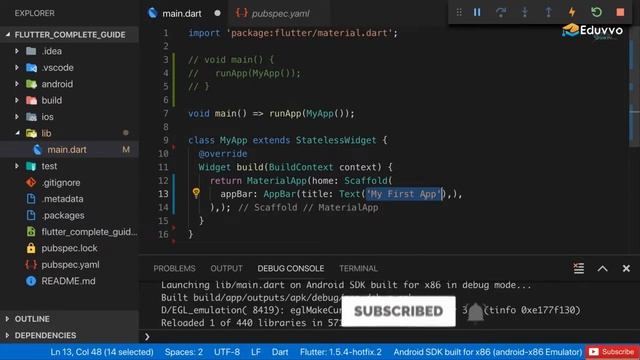
Task: Click line number 13 in gutter
Action: pos(163,193)
